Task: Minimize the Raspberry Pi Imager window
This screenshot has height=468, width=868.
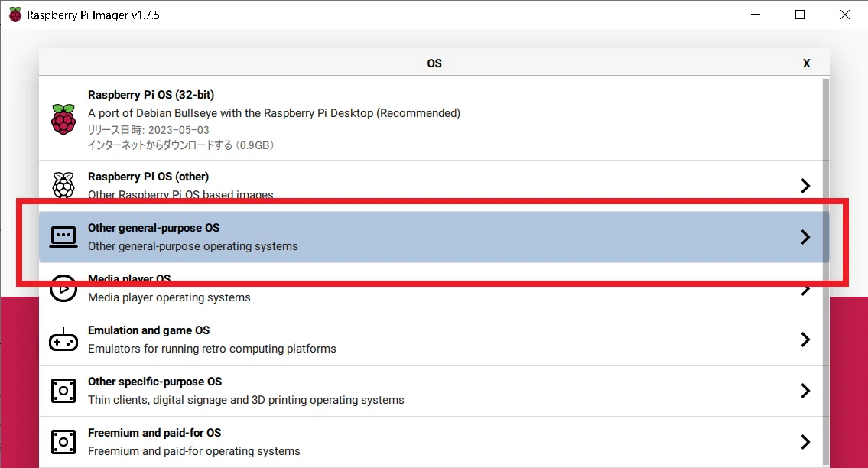Action: point(756,15)
